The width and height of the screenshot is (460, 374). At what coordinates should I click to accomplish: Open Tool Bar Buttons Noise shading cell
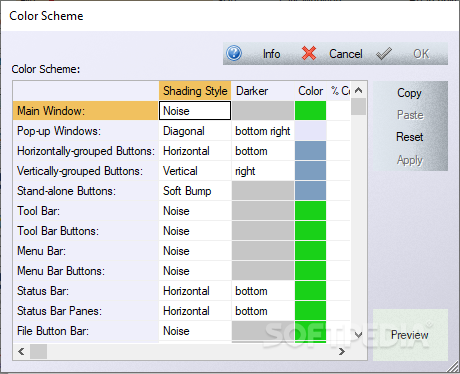(195, 231)
